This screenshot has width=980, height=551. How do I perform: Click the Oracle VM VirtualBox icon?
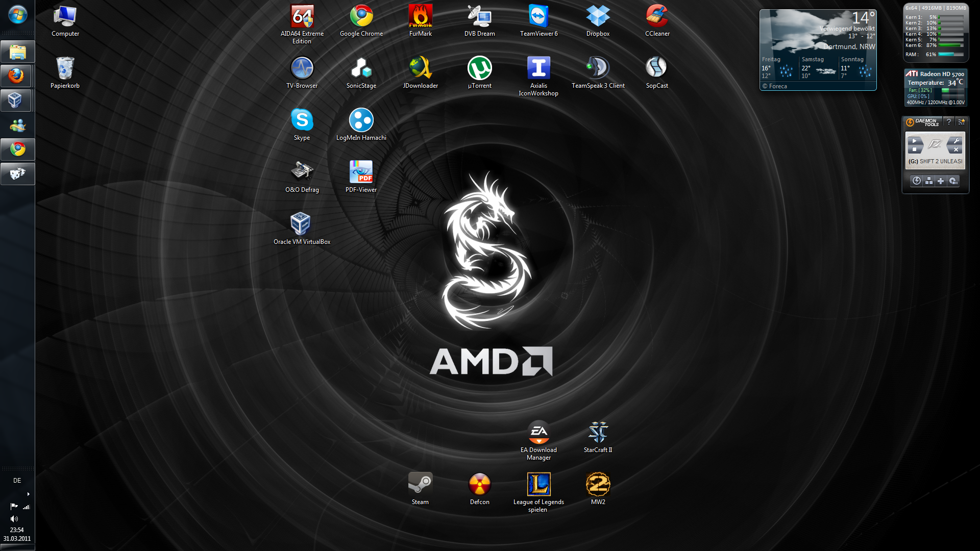[x=301, y=223]
